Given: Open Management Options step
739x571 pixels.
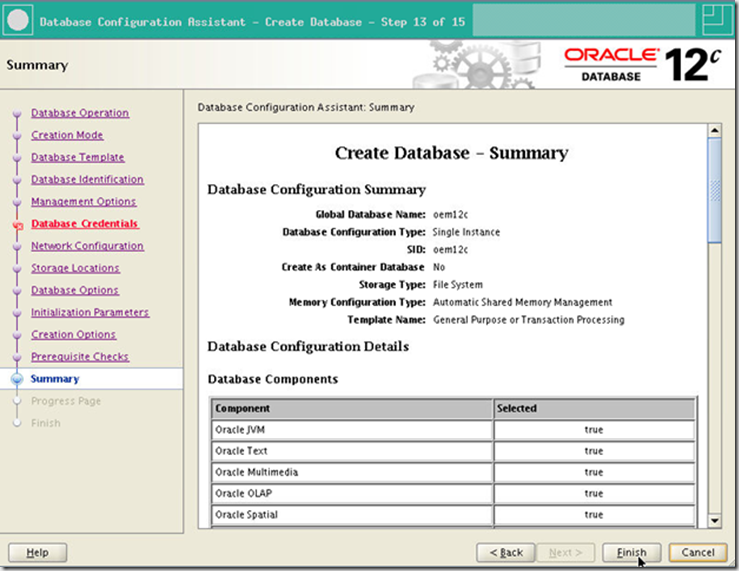Looking at the screenshot, I should (x=83, y=202).
